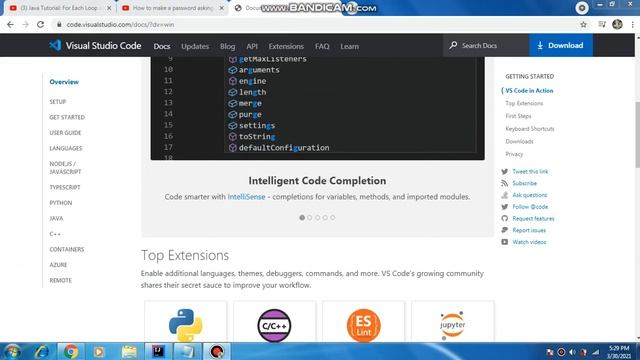Screen dimensions: 640x360
Task: Click the Twitter icon beside Follow @code
Action: [x=504, y=207]
